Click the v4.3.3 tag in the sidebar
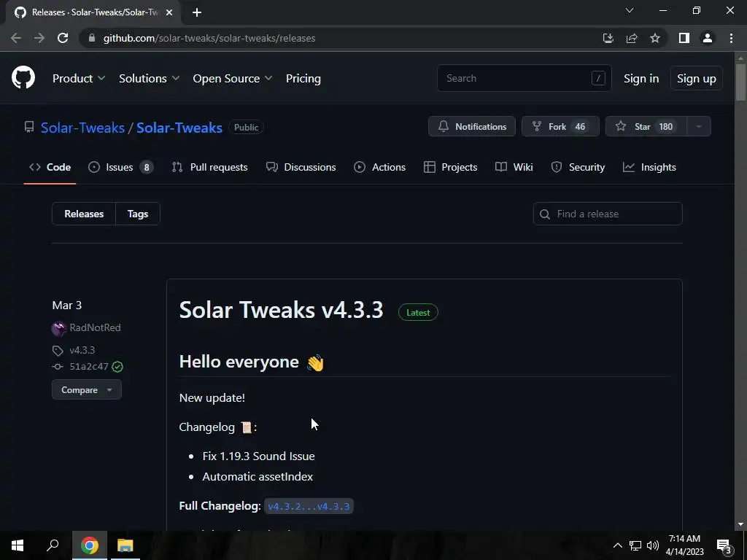Viewport: 747px width, 560px height. pos(82,350)
